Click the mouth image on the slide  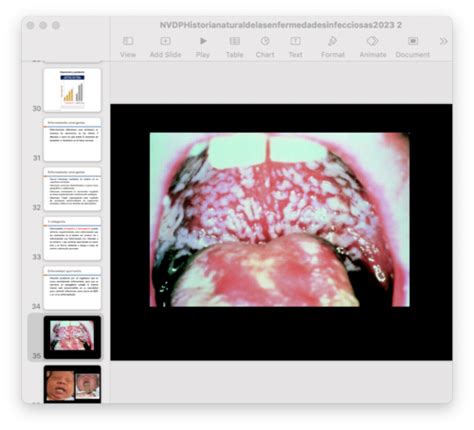coord(280,219)
